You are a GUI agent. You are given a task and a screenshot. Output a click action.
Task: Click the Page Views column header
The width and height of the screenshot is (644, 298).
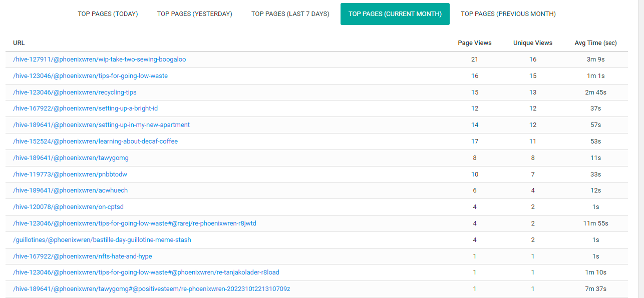click(x=475, y=43)
